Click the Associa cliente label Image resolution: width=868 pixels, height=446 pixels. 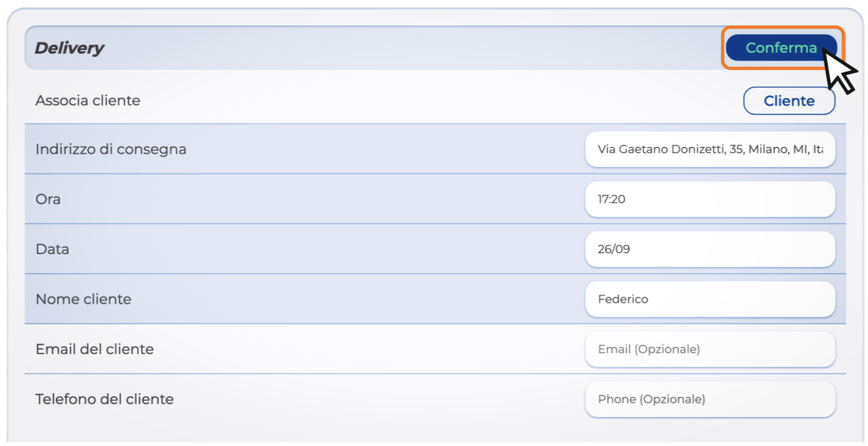coord(88,101)
